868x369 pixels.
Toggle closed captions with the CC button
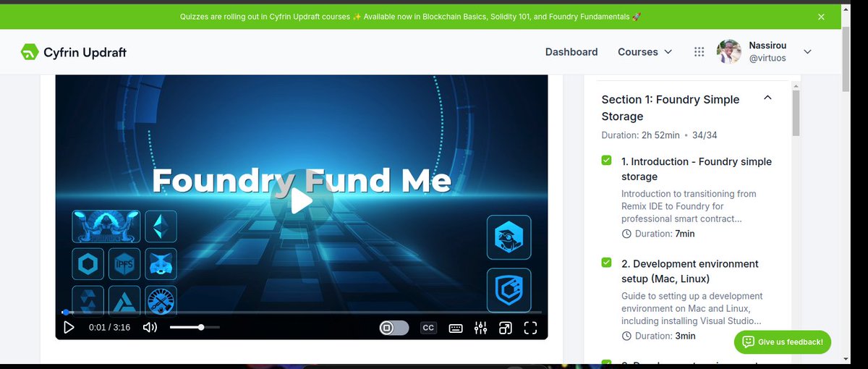428,328
